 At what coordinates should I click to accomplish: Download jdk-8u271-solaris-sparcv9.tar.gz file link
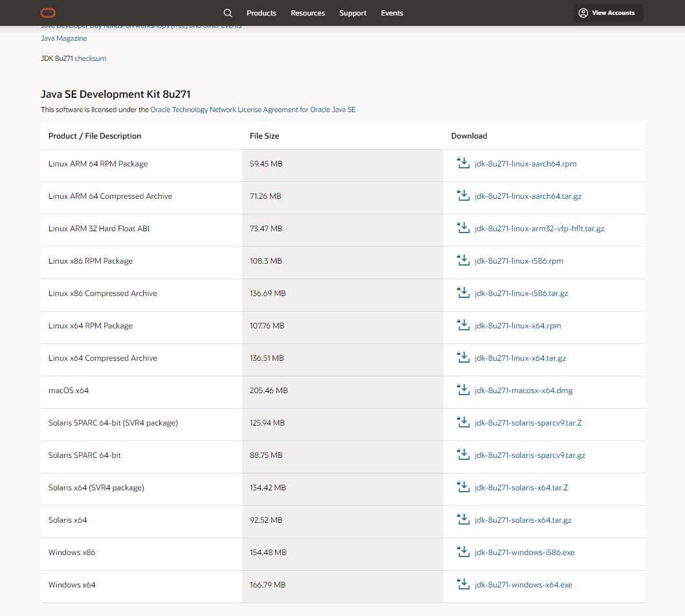click(x=530, y=455)
